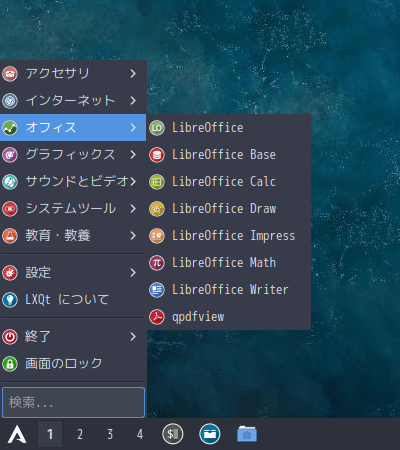Open the アクセサリ menu entry
Image resolution: width=400 pixels, height=450 pixels.
point(73,74)
